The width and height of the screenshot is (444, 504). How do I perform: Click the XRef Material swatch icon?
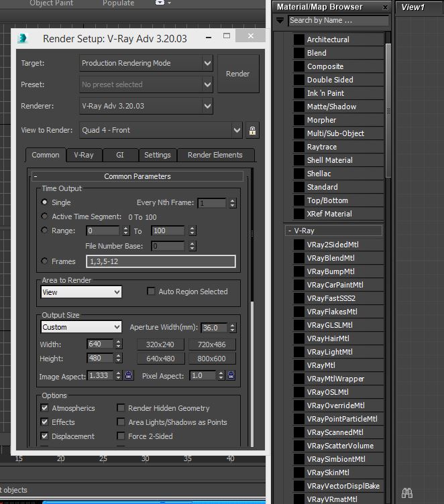pos(299,214)
